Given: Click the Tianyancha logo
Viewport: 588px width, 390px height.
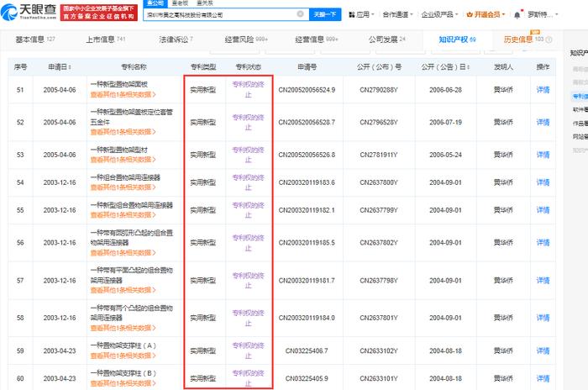Looking at the screenshot, I should click(x=29, y=12).
